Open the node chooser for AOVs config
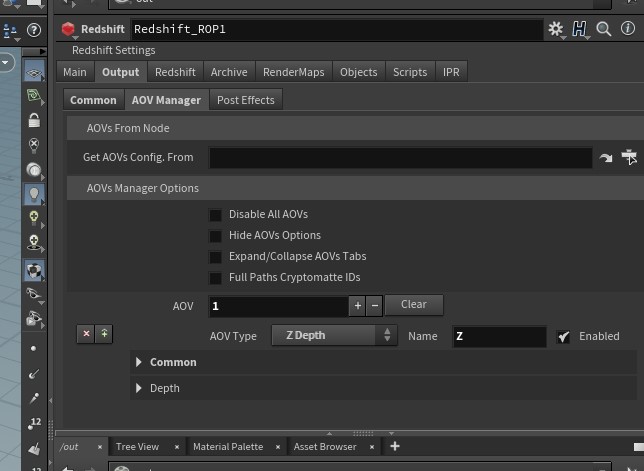The width and height of the screenshot is (644, 471). 629,157
